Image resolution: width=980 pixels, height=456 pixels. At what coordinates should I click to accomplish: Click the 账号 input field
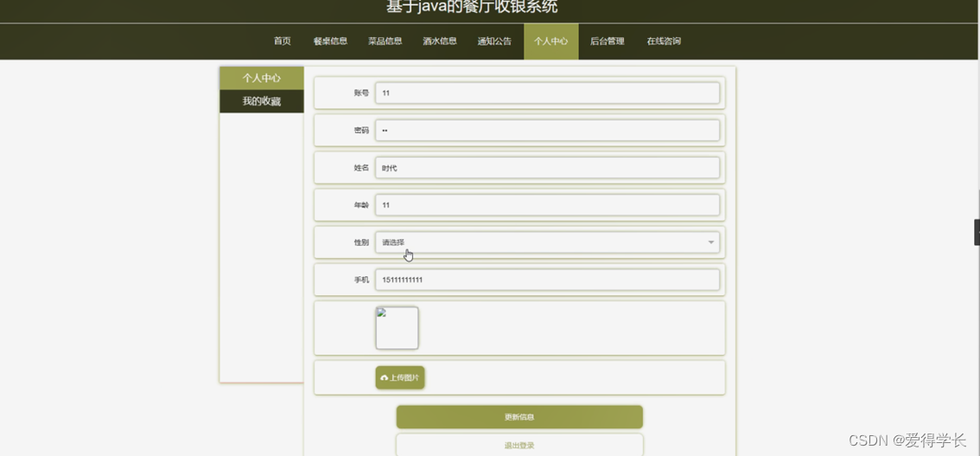coord(547,92)
